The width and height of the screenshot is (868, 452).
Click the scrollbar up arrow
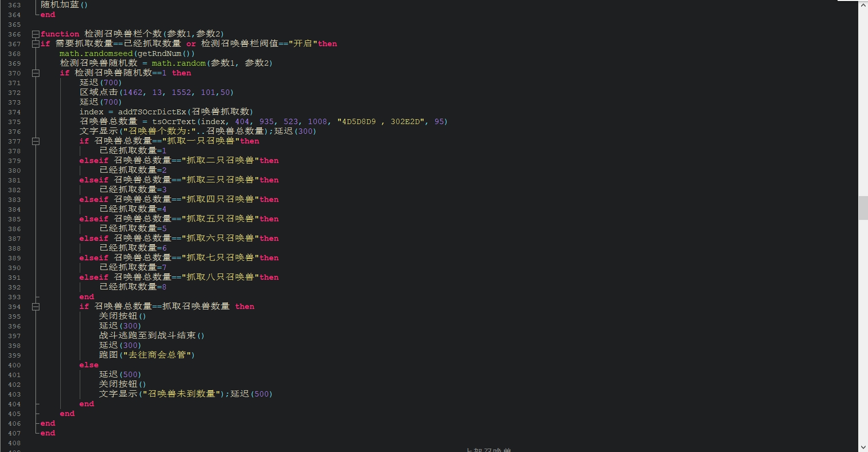(x=863, y=4)
